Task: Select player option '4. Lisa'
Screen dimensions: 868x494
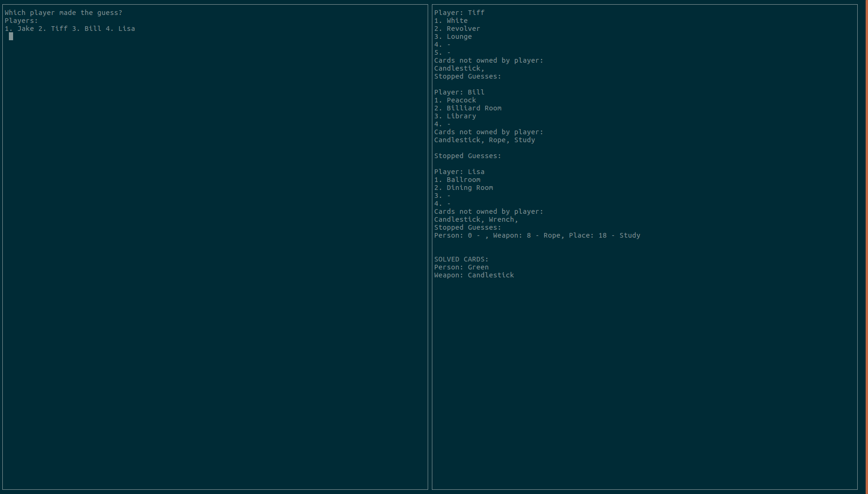Action: click(120, 29)
